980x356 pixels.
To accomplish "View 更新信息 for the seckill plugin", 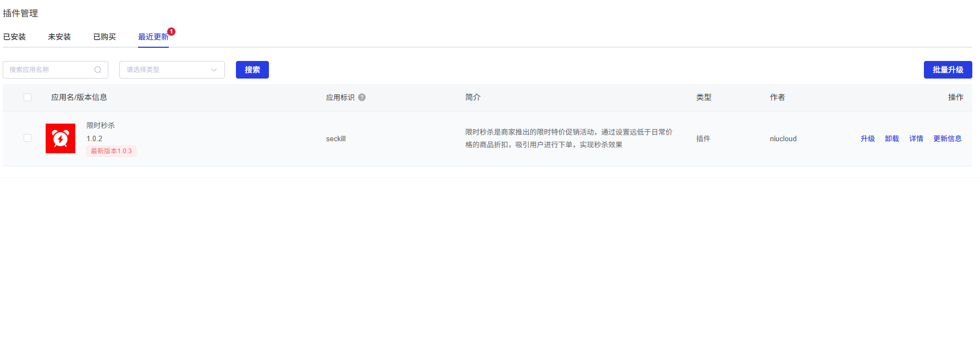I will coord(947,138).
